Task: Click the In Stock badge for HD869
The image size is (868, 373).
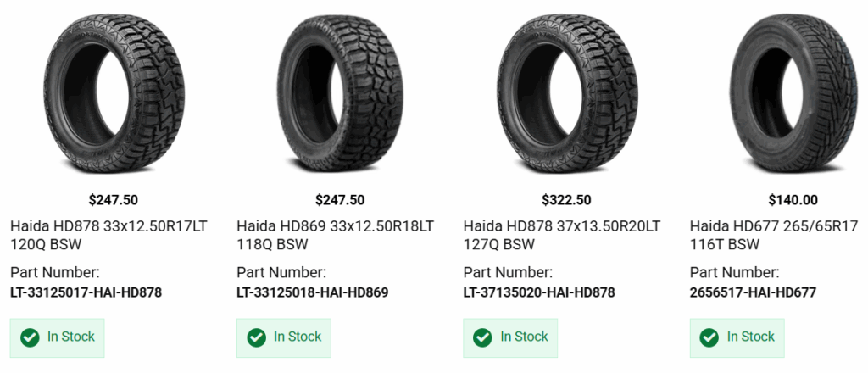Action: (x=284, y=337)
